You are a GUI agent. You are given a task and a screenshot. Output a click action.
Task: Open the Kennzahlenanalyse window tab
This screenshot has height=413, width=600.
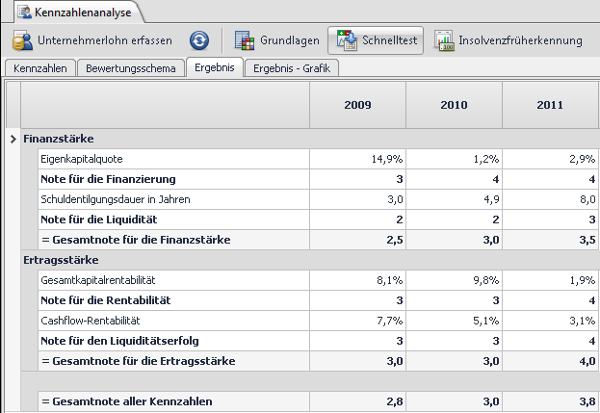80,12
